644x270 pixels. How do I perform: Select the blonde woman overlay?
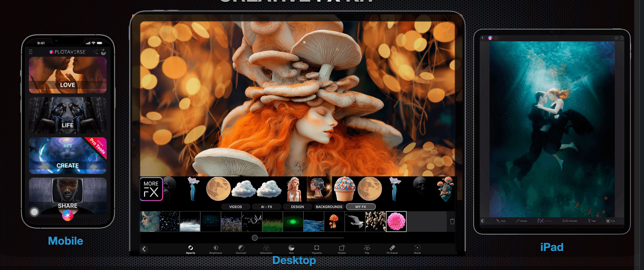click(x=294, y=189)
